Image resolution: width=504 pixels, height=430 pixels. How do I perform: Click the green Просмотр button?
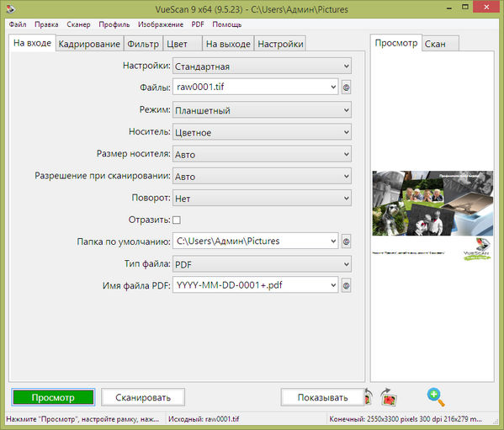[x=53, y=397]
